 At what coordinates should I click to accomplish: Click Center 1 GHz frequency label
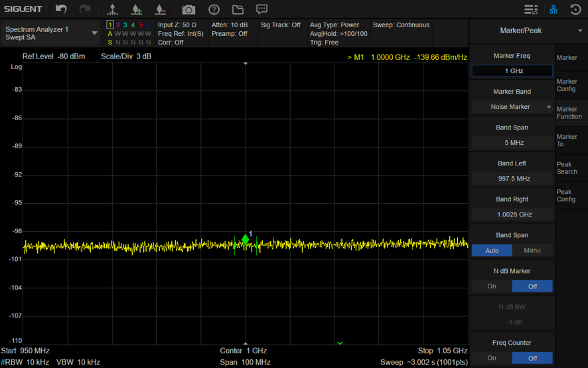click(244, 351)
